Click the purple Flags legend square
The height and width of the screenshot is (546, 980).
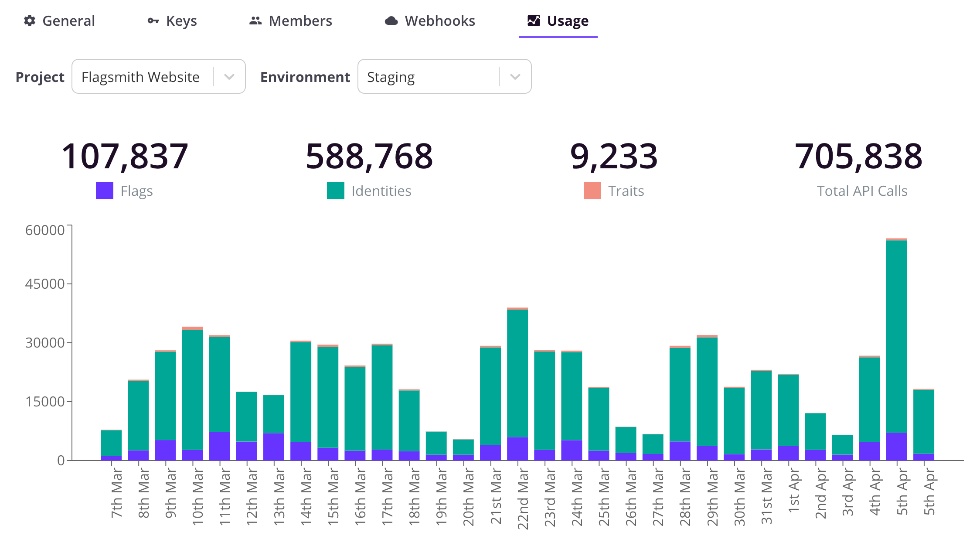pos(104,190)
